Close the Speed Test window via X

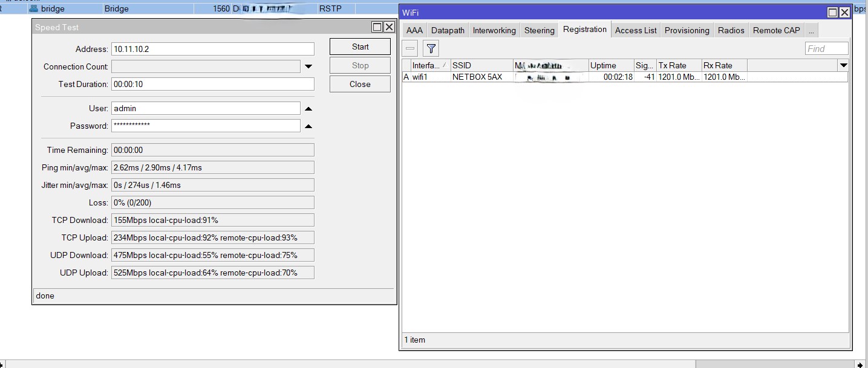[389, 27]
